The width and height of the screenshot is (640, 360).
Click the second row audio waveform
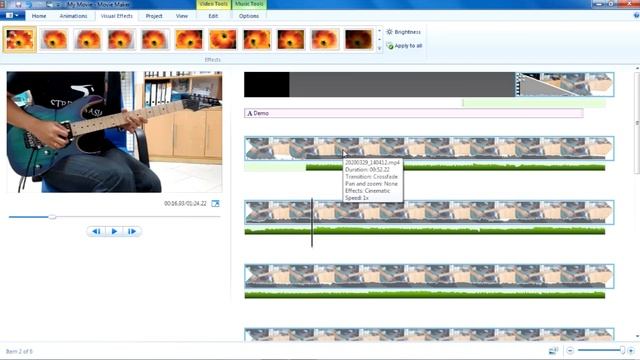(455, 167)
